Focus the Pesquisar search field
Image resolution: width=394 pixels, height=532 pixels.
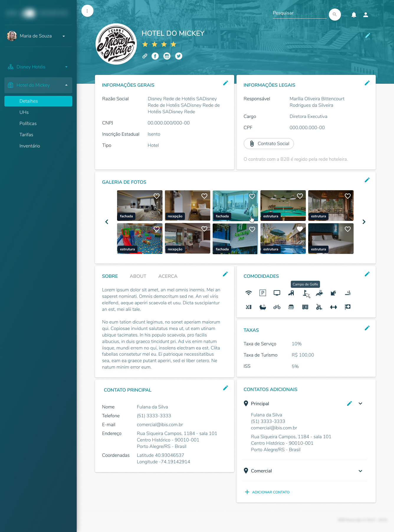[x=300, y=14]
